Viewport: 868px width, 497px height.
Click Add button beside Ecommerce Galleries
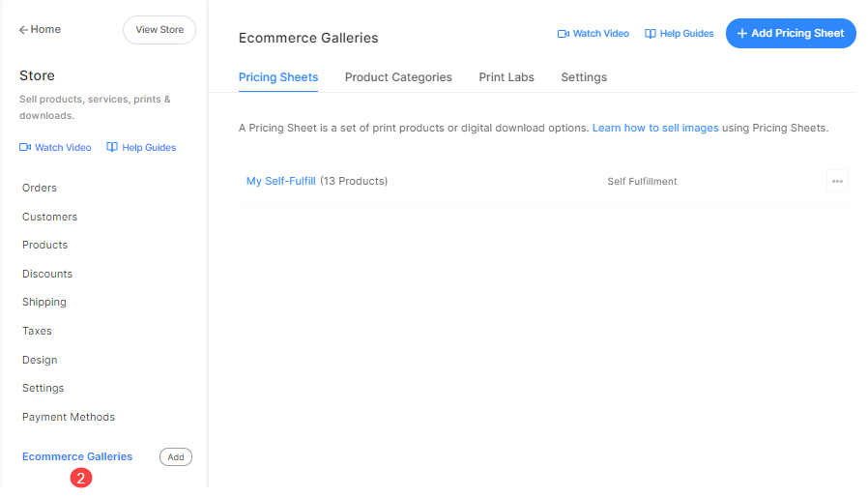[x=176, y=457]
